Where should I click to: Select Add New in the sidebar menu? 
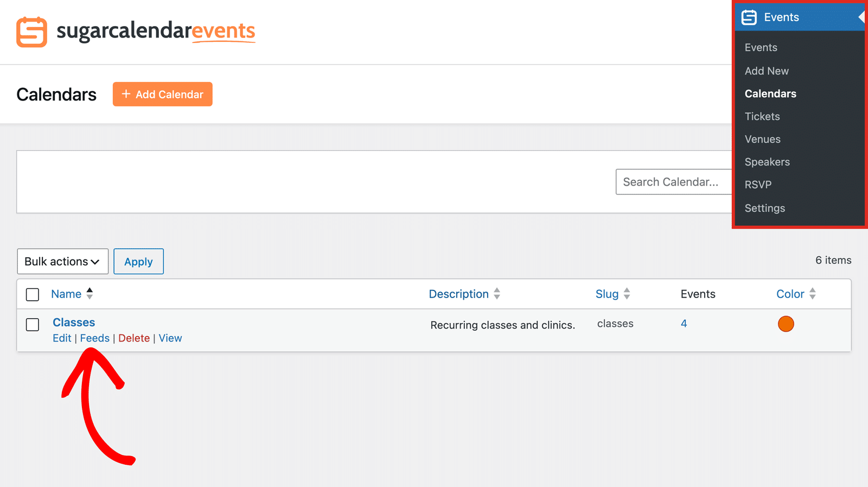point(767,71)
